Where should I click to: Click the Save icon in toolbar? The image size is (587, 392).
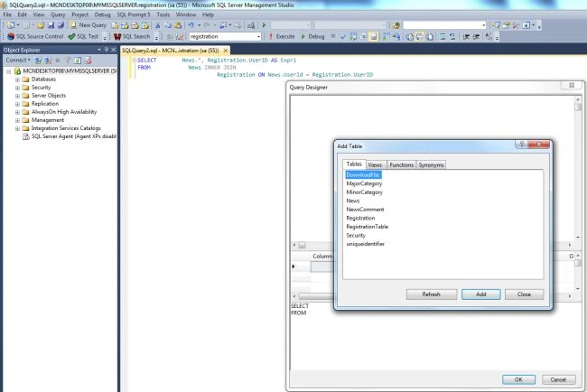click(x=51, y=25)
